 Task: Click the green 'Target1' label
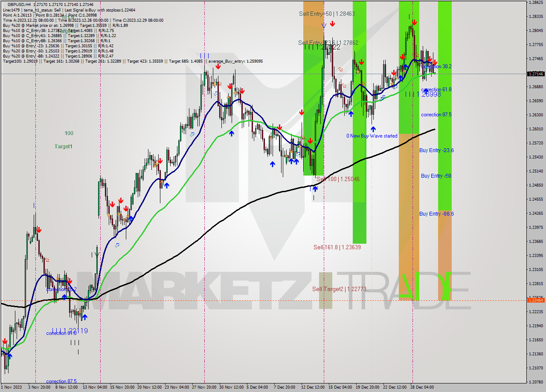point(64,146)
